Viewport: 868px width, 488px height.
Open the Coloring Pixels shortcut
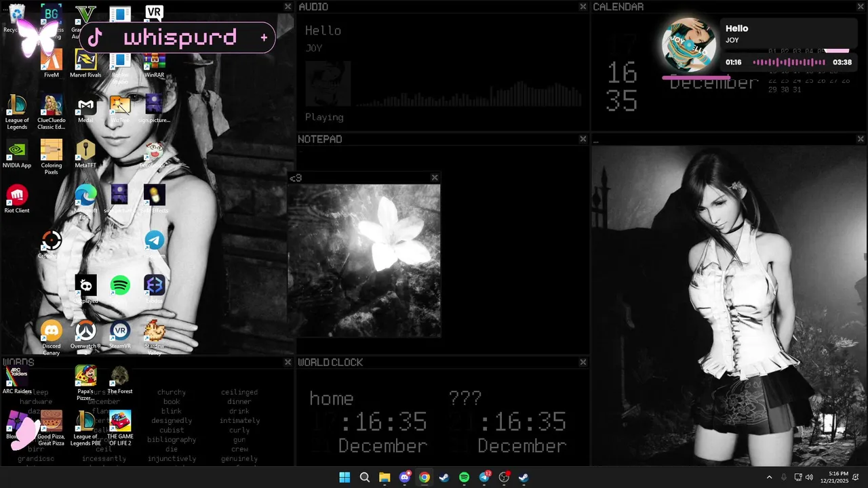click(51, 157)
